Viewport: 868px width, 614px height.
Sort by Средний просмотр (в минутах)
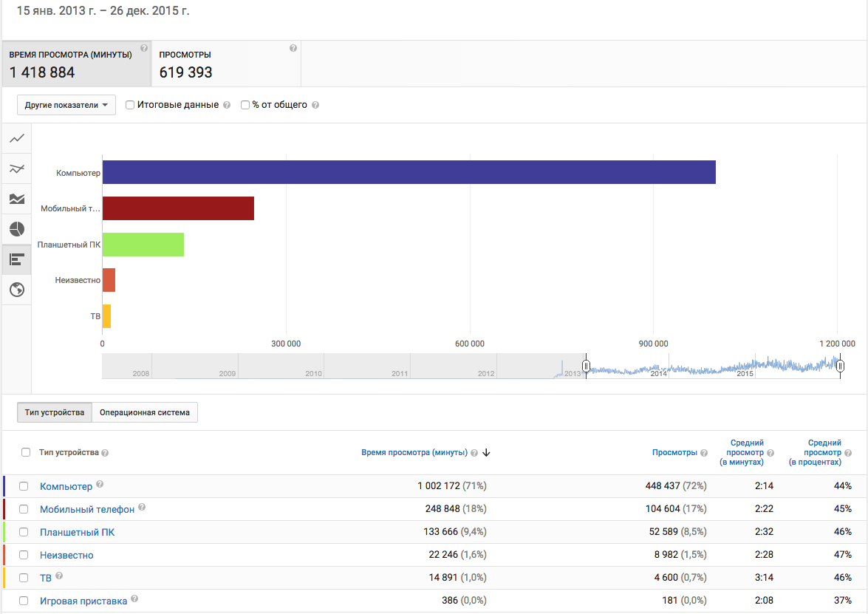point(742,452)
